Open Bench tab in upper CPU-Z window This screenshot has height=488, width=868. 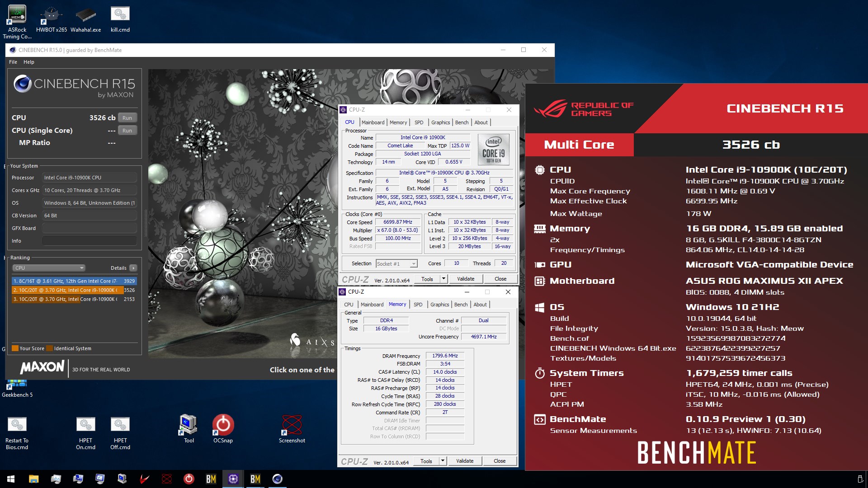pyautogui.click(x=462, y=122)
